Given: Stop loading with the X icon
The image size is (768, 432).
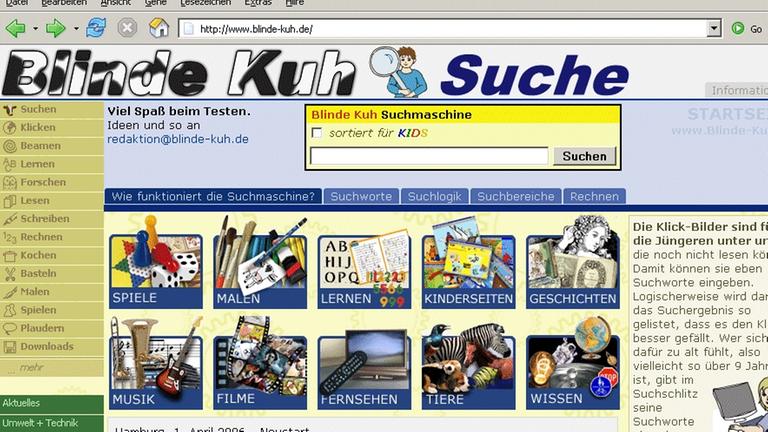Looking at the screenshot, I should click(127, 28).
